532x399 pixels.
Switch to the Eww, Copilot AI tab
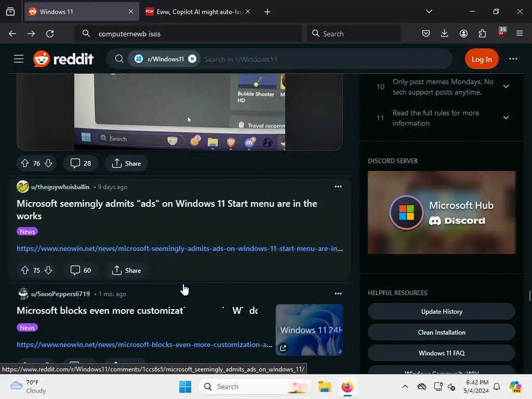198,12
